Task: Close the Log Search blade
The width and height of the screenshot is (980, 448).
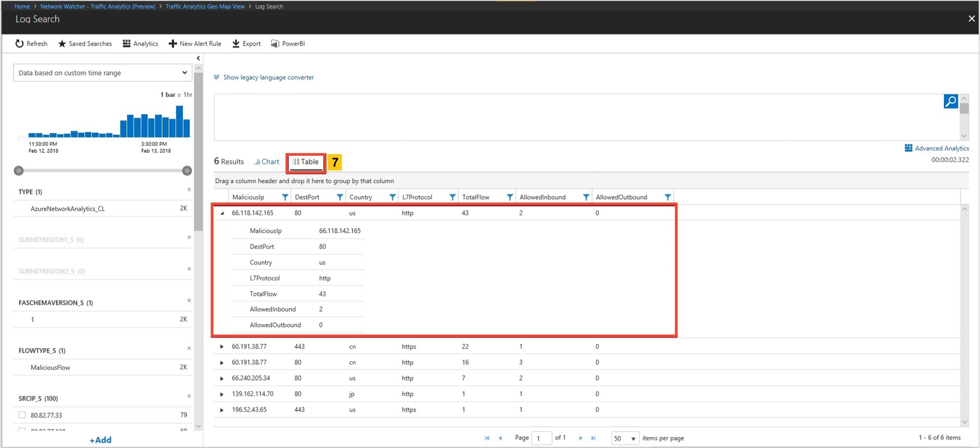Action: click(971, 18)
